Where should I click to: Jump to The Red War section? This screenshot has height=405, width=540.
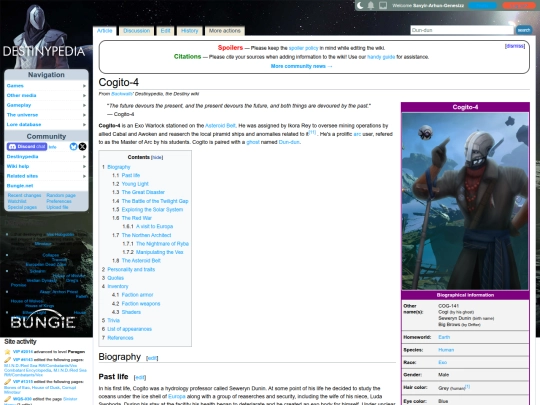[x=136, y=218]
